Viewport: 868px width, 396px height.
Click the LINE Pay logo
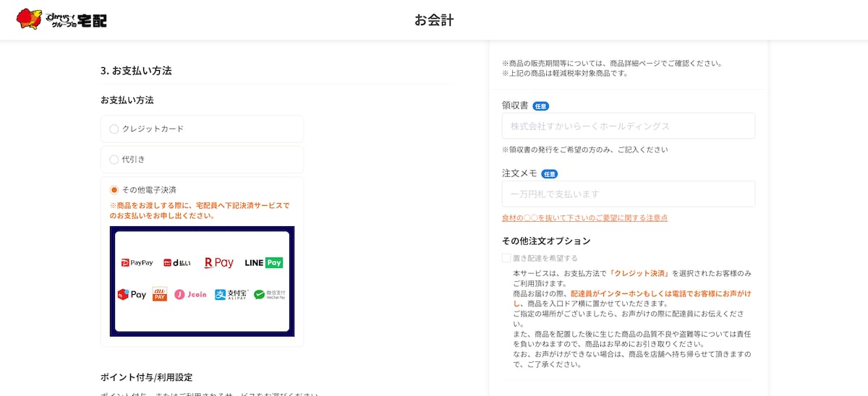264,263
